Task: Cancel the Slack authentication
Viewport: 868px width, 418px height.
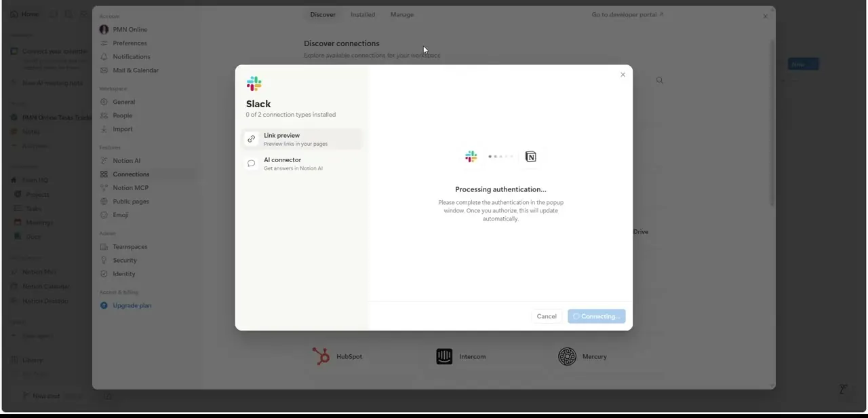Action: pyautogui.click(x=547, y=316)
